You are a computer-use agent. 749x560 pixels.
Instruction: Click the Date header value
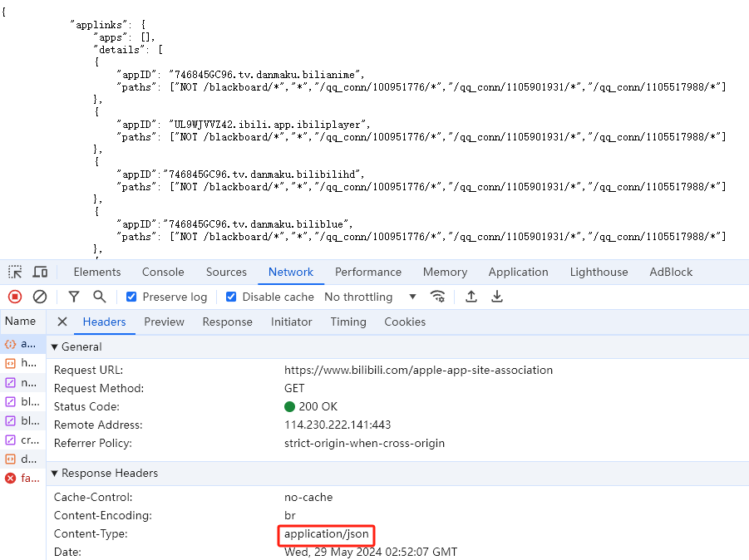[x=371, y=552]
